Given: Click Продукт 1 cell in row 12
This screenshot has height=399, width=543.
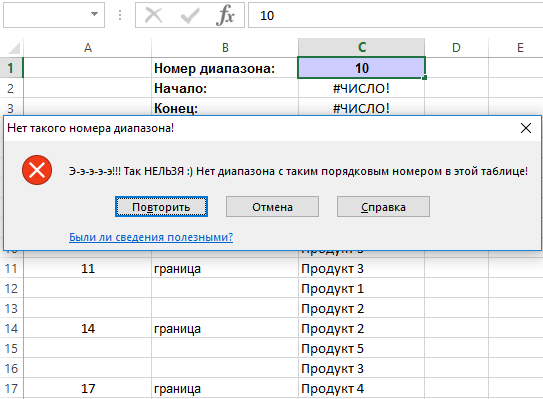Looking at the screenshot, I should pyautogui.click(x=362, y=288).
